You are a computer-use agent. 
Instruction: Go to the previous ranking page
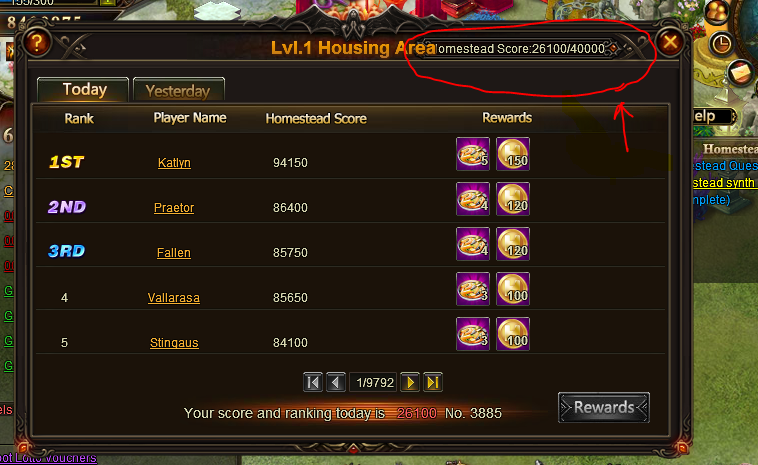335,382
